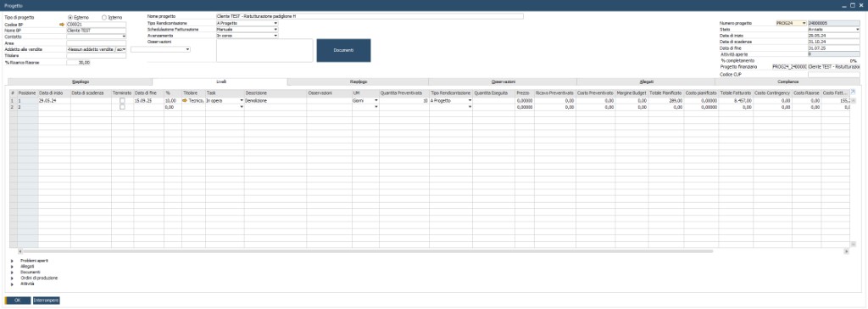Open the table settings icon above the grid scrollbar
868x309 pixels.
tap(853, 92)
